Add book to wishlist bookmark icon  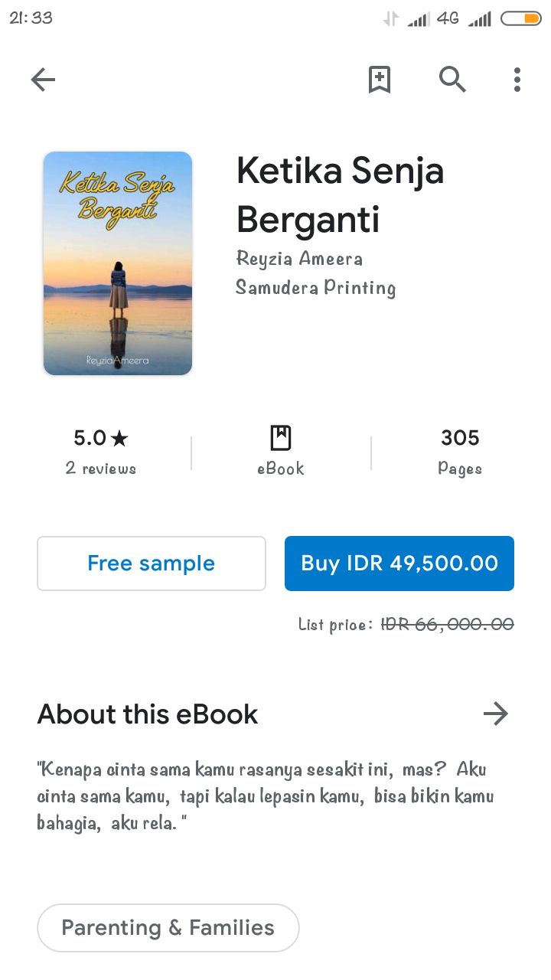[380, 80]
